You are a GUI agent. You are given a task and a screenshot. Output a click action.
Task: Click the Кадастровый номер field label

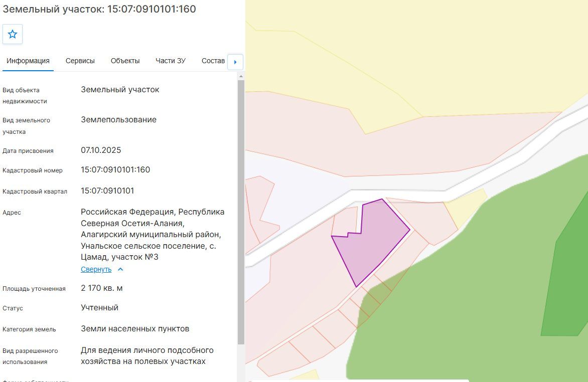tap(33, 170)
